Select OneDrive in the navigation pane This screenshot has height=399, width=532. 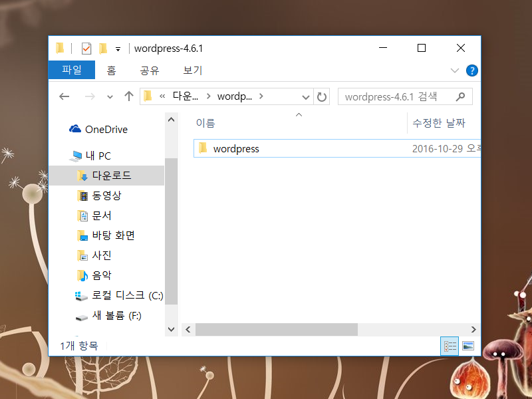(106, 129)
